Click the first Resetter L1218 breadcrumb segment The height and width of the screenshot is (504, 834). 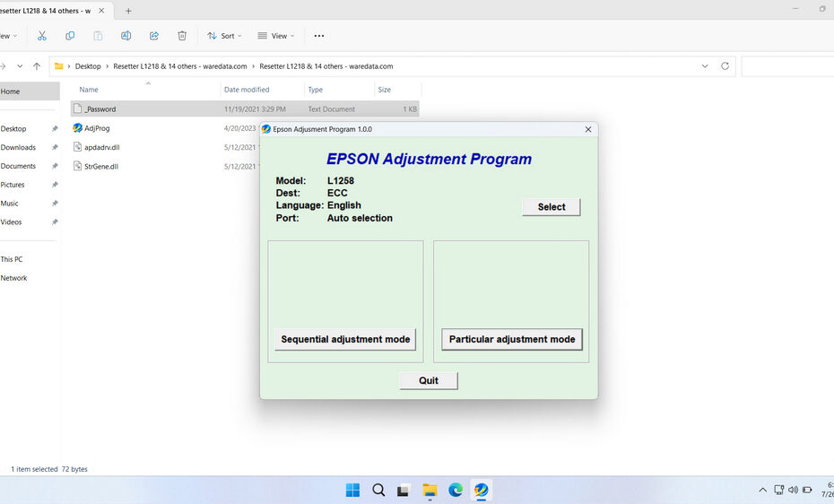pos(179,66)
